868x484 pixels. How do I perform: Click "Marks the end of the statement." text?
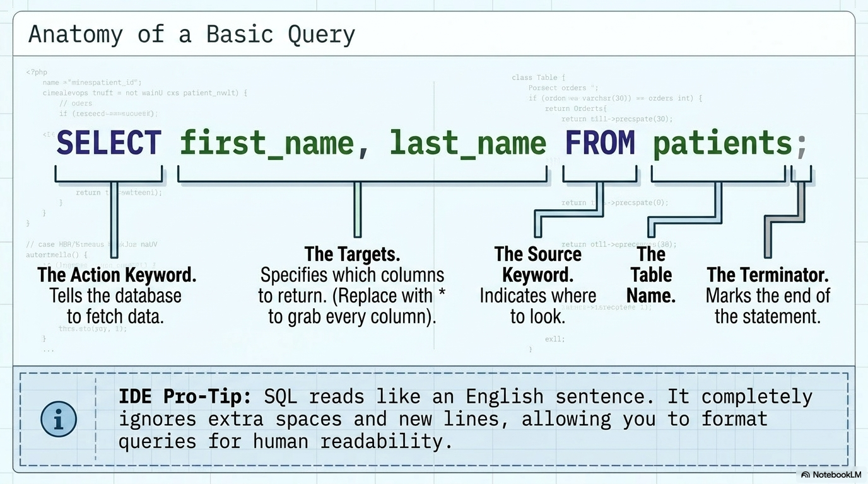point(768,306)
